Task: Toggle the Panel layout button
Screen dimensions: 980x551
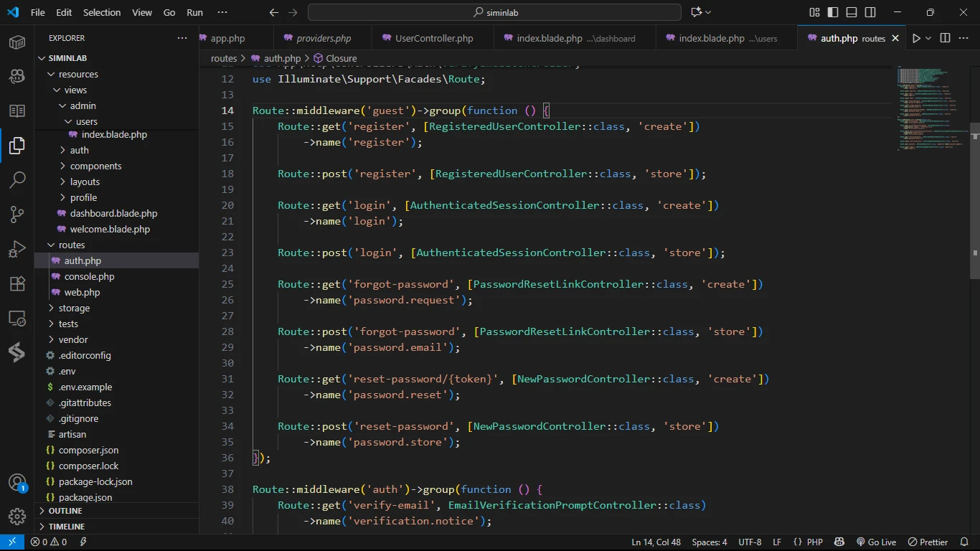Action: click(x=852, y=12)
